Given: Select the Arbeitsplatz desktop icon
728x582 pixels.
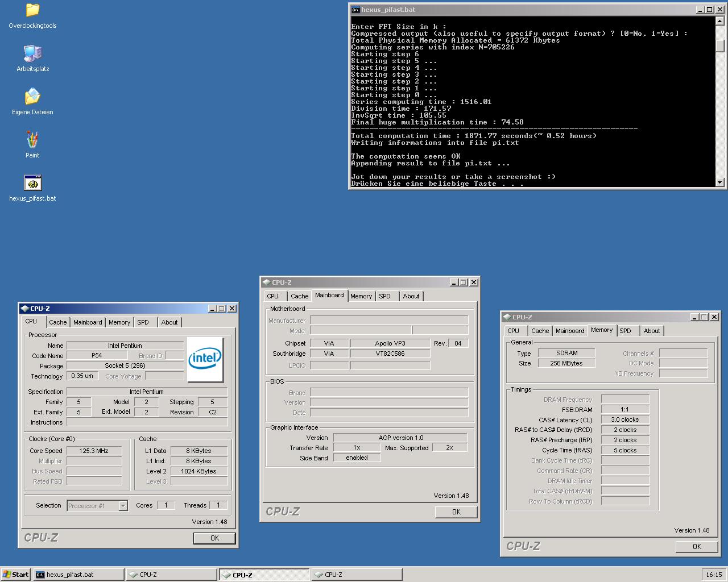Looking at the screenshot, I should pyautogui.click(x=32, y=59).
